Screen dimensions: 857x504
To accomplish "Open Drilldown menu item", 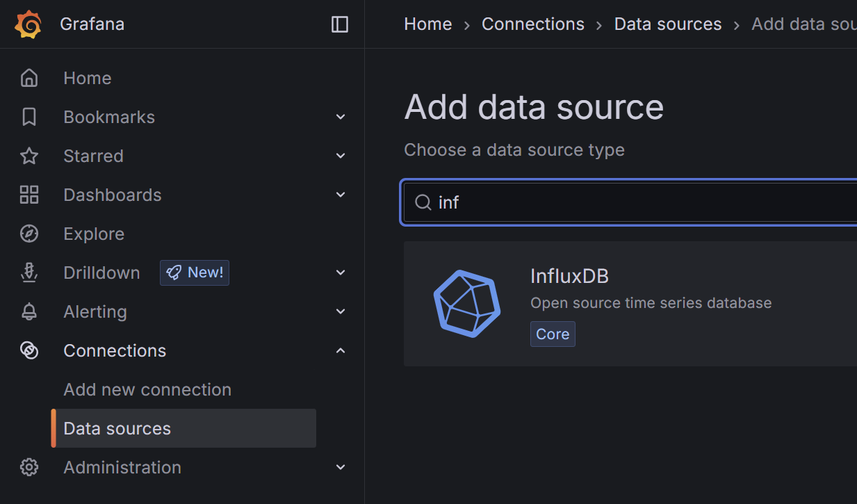I will click(101, 273).
